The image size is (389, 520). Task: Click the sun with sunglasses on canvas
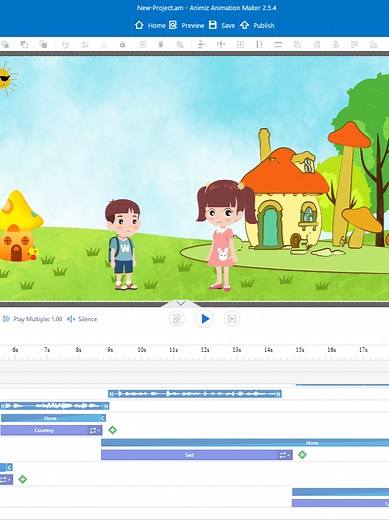[x=6, y=79]
